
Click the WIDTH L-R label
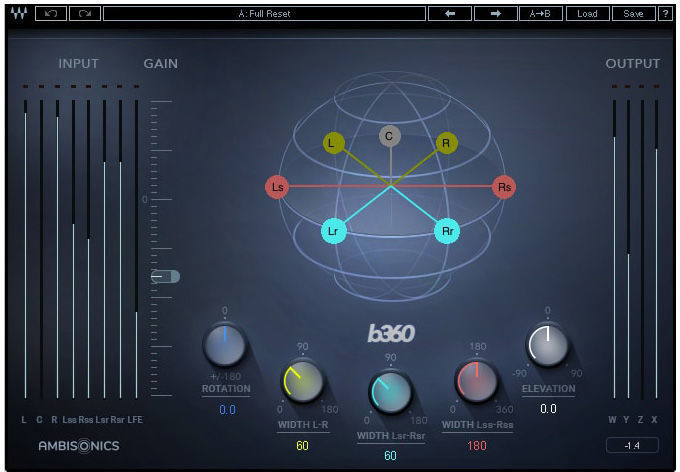pyautogui.click(x=303, y=425)
